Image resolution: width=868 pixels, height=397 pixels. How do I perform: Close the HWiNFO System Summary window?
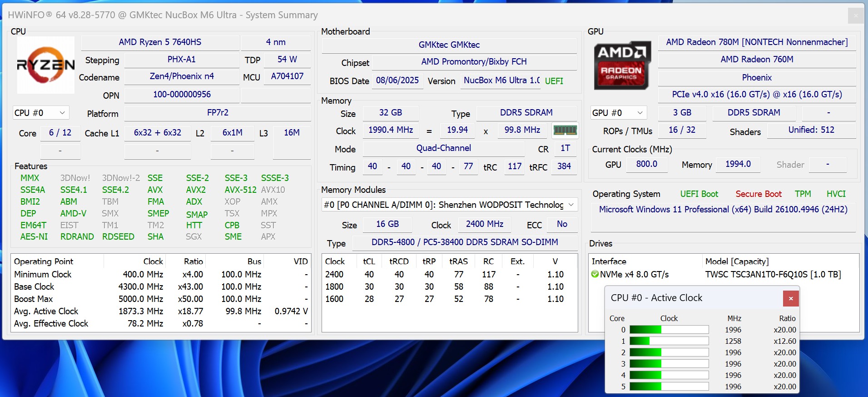pos(855,15)
